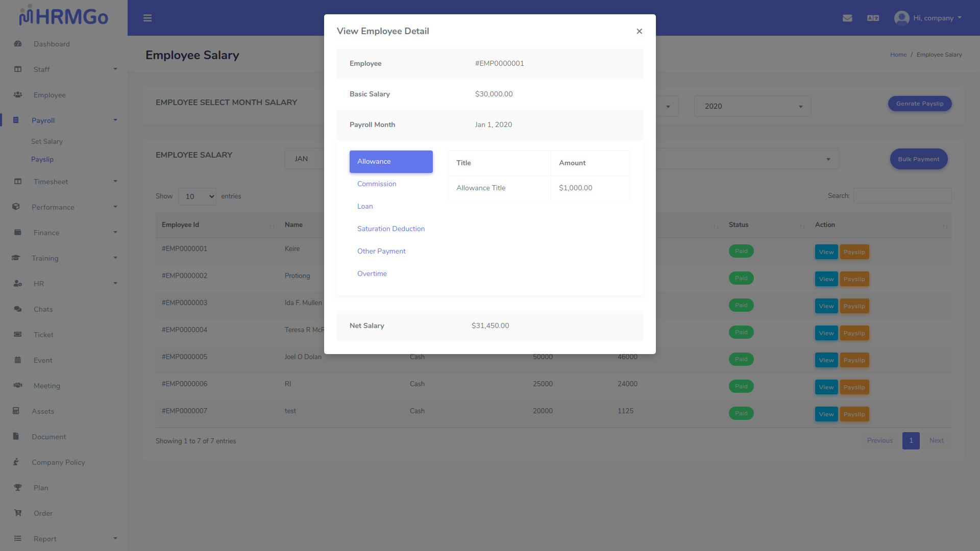Toggle the hamburger menu icon
The width and height of the screenshot is (980, 551).
(148, 18)
